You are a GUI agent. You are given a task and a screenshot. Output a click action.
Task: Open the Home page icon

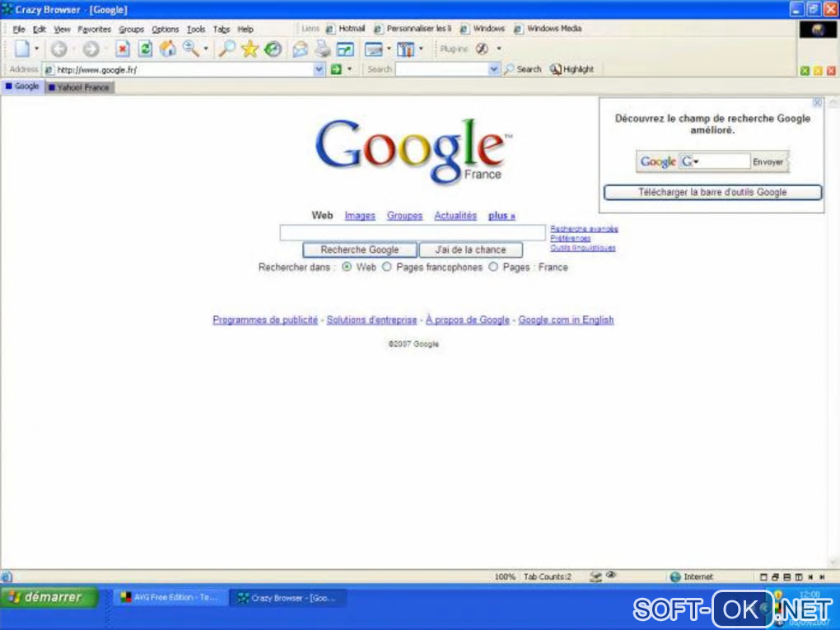168,49
